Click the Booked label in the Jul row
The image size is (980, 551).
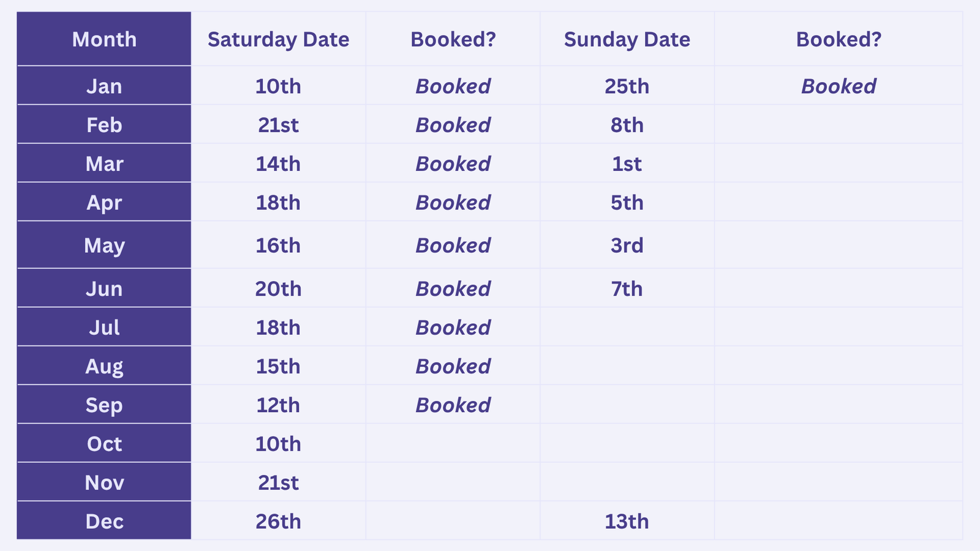click(x=453, y=328)
